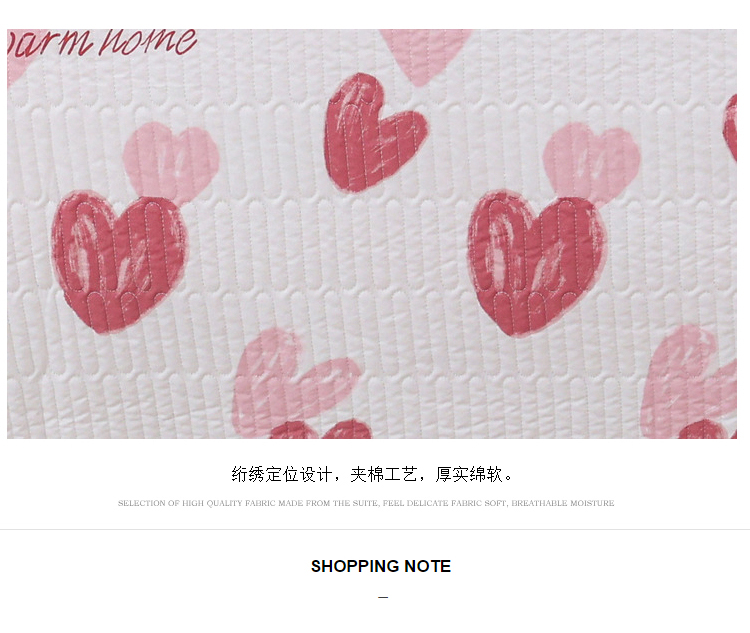Click the Chinese caption 绗绣定位设计

[282, 475]
